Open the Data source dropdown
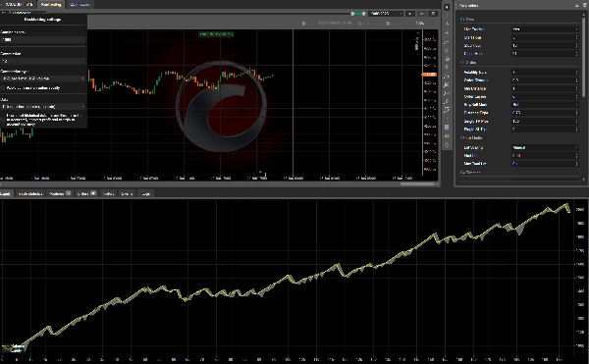The width and height of the screenshot is (589, 364). click(x=43, y=107)
